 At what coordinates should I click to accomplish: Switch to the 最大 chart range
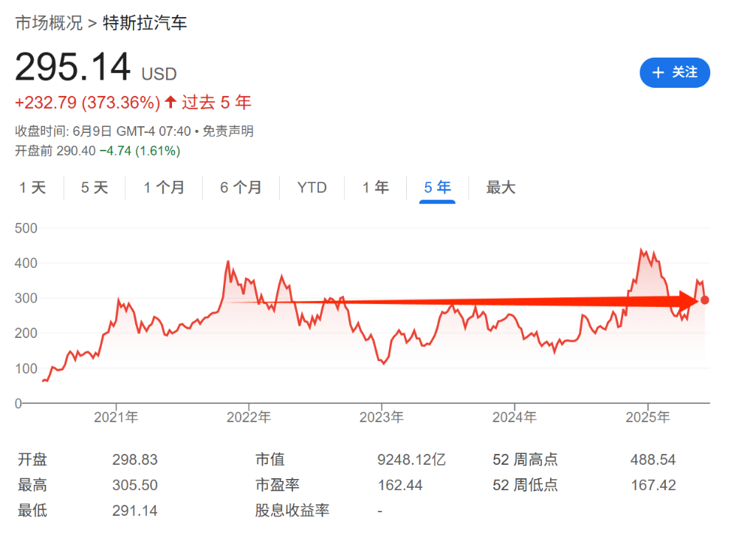tap(501, 187)
